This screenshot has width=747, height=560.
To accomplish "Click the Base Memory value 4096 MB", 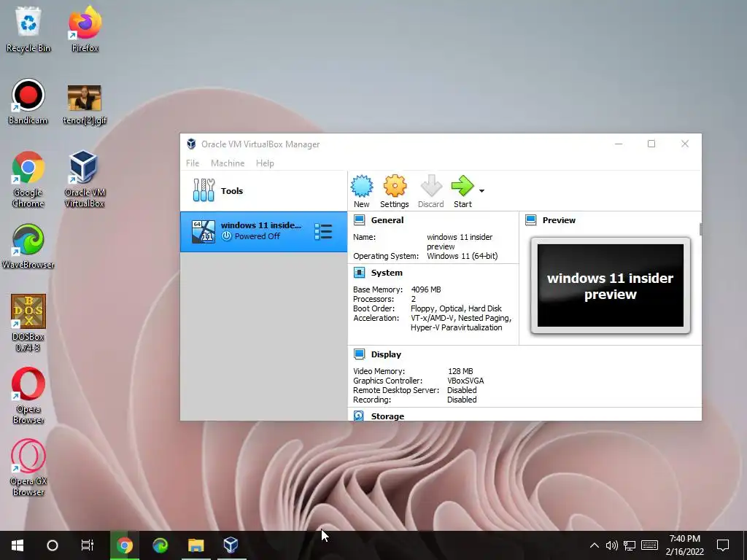I will point(426,289).
